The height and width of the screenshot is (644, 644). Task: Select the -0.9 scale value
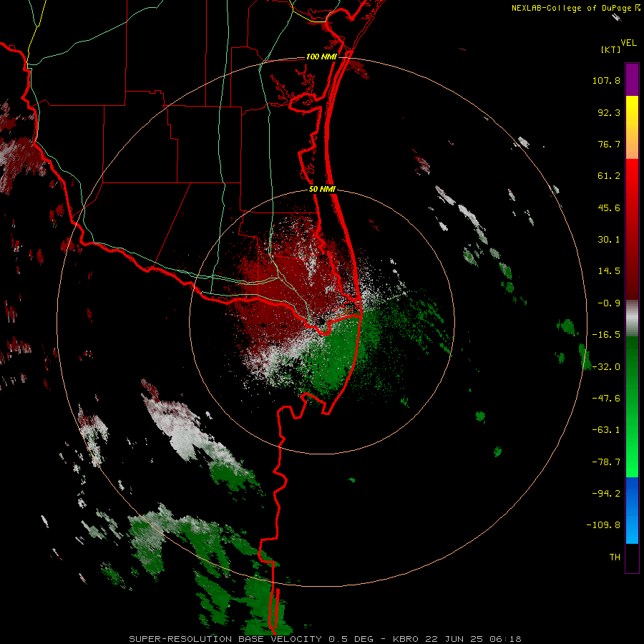609,303
